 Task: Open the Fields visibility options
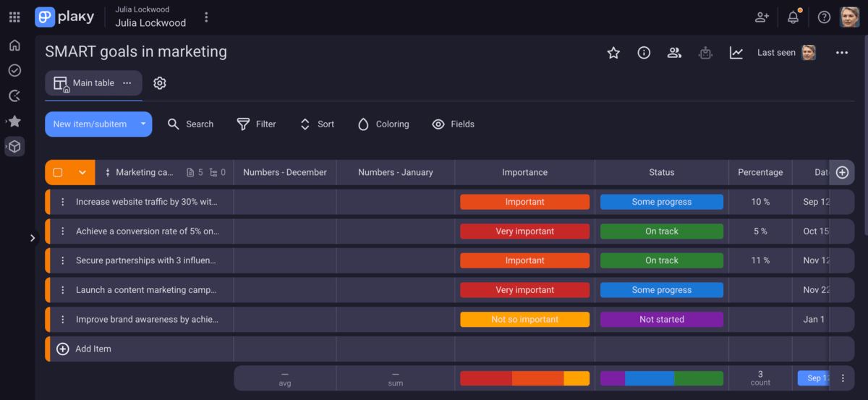point(454,124)
